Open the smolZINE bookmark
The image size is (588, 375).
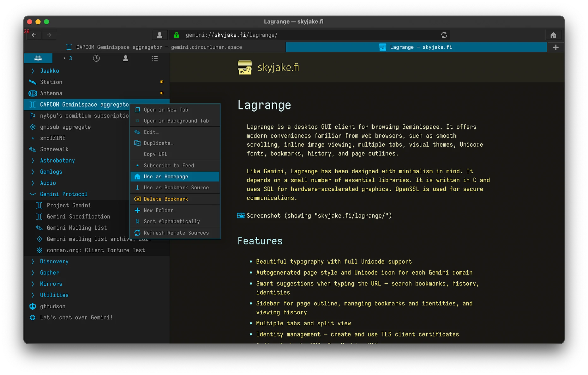[76, 138]
